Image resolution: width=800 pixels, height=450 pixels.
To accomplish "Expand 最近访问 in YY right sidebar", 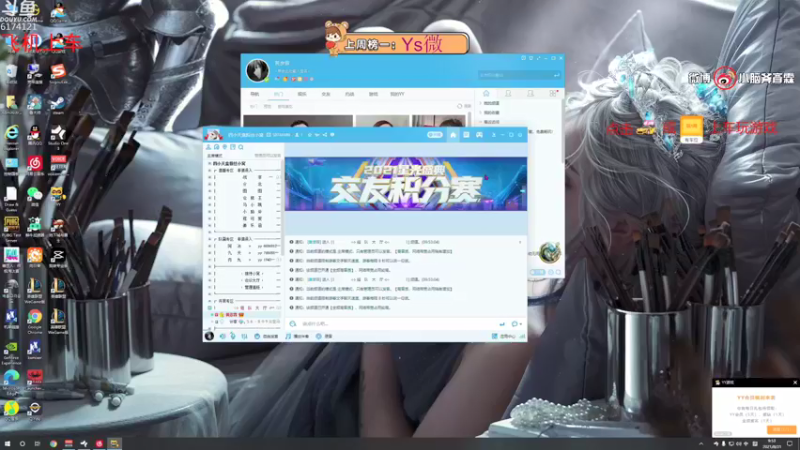I will [490, 122].
